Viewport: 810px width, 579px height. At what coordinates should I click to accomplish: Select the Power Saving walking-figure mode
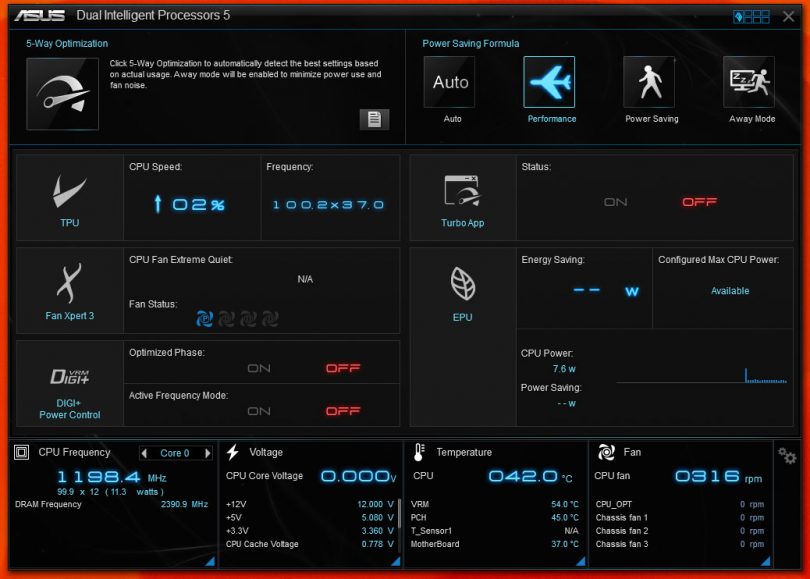click(649, 83)
